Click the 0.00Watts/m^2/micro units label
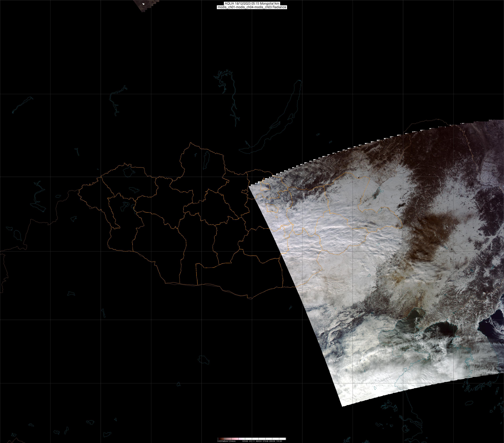The width and height of the screenshot is (504, 443). coord(226,441)
